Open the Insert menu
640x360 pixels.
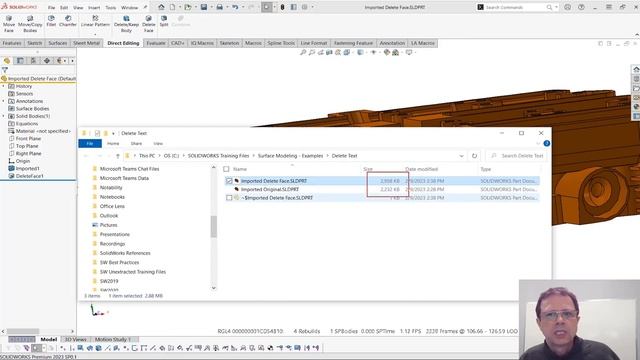pyautogui.click(x=94, y=7)
